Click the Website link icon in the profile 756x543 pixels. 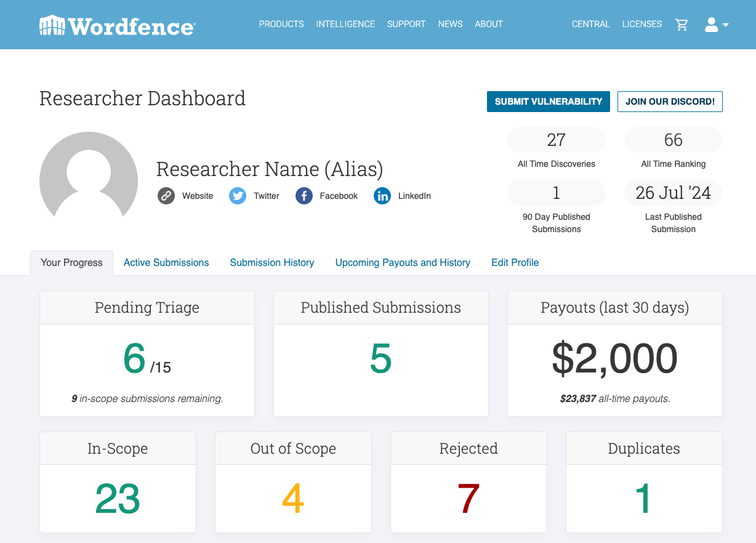tap(166, 196)
